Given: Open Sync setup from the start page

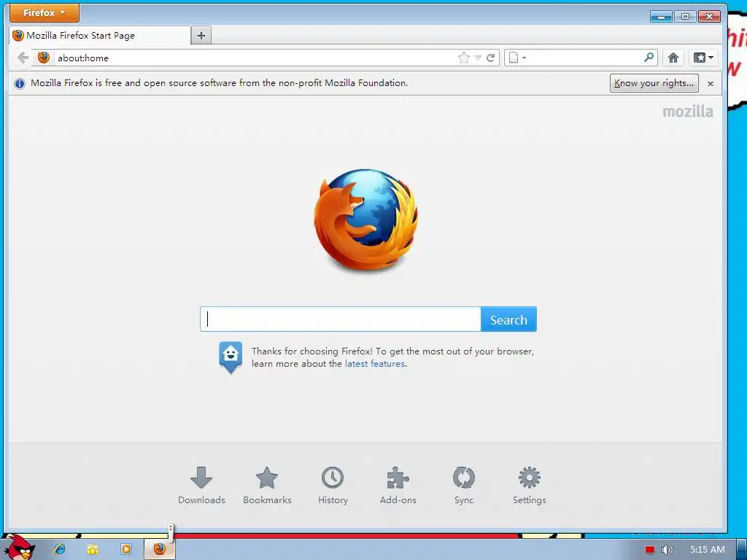Looking at the screenshot, I should 463,486.
